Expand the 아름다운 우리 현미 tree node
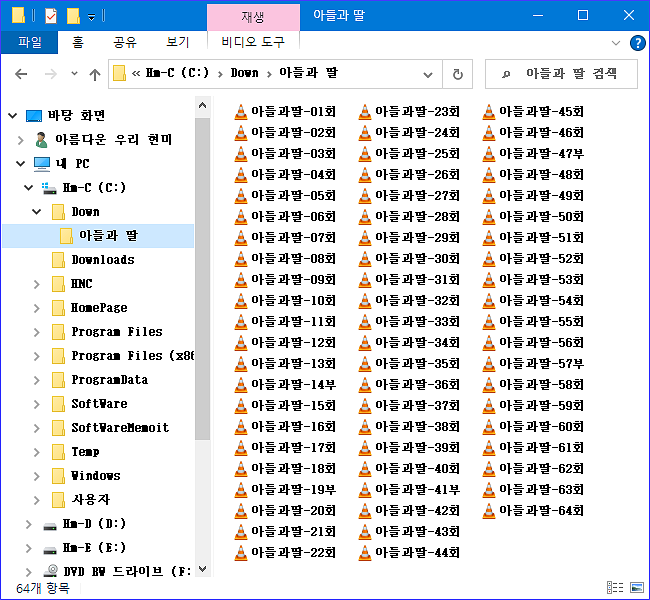Image resolution: width=650 pixels, height=600 pixels. coord(21,140)
